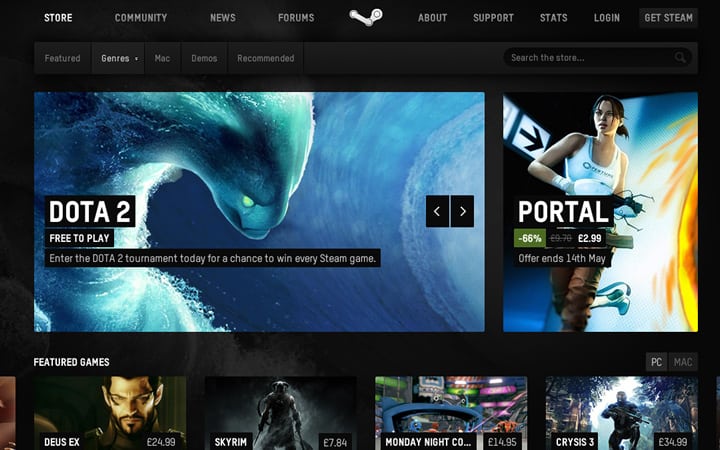The image size is (720, 450).
Task: Open the Monday Night Co... game card
Action: [x=451, y=413]
